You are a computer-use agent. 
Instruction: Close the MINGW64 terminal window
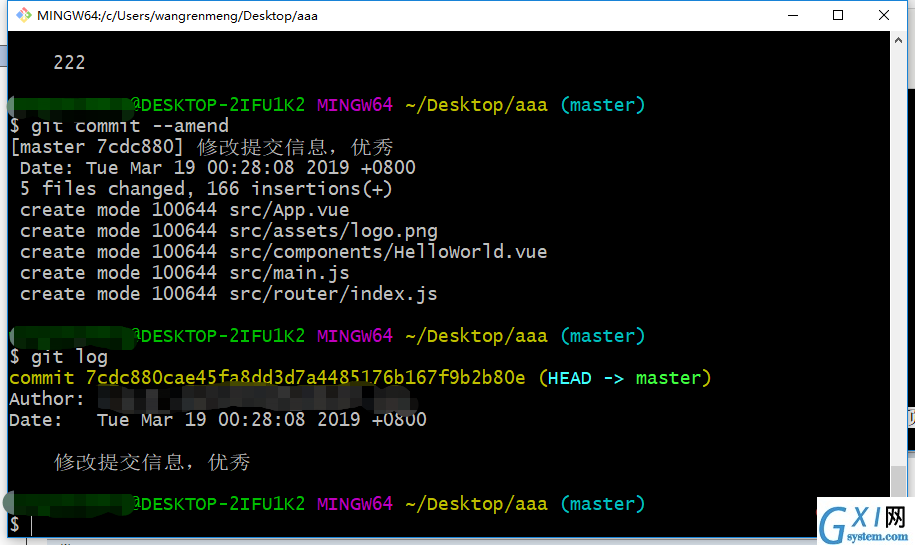883,15
